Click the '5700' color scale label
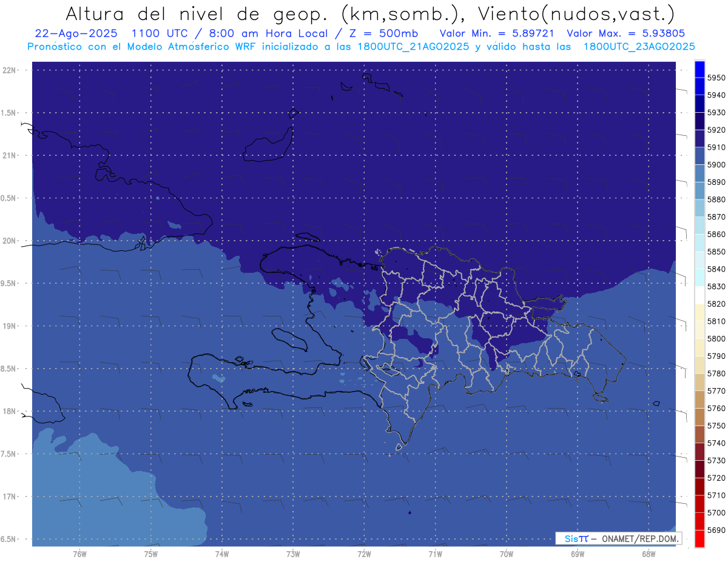 [x=716, y=512]
